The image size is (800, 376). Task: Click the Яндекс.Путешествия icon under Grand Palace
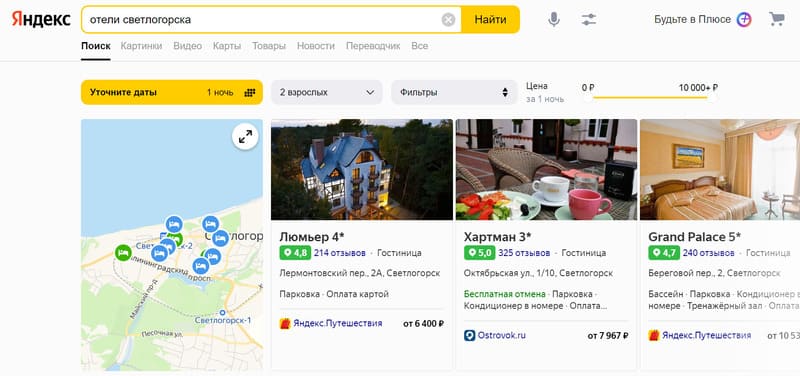654,335
